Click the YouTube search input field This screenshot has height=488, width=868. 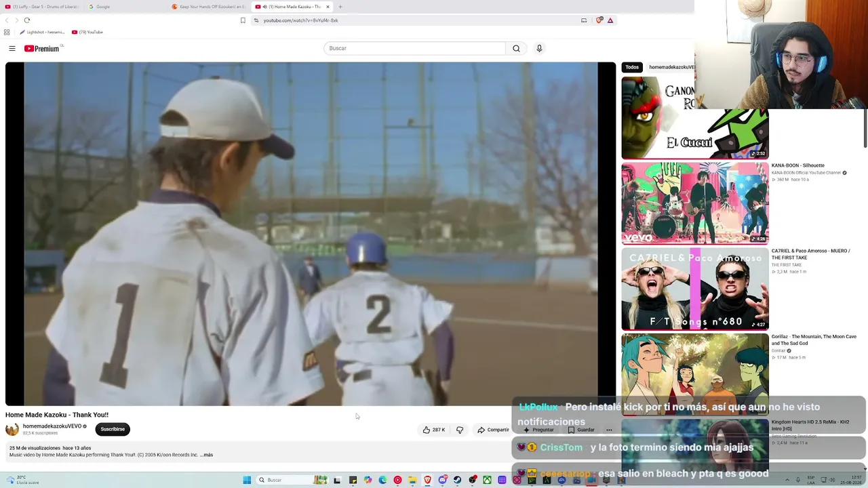click(414, 48)
